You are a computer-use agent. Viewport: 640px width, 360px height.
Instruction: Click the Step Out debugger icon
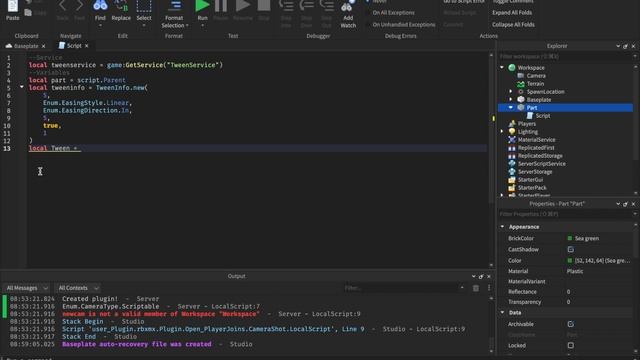click(x=327, y=5)
